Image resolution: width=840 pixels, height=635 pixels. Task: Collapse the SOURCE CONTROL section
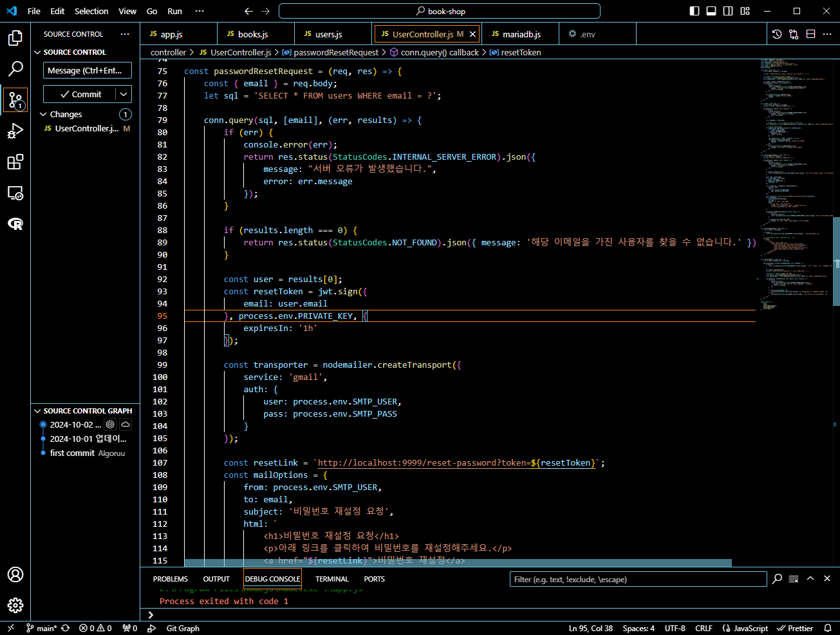(37, 52)
